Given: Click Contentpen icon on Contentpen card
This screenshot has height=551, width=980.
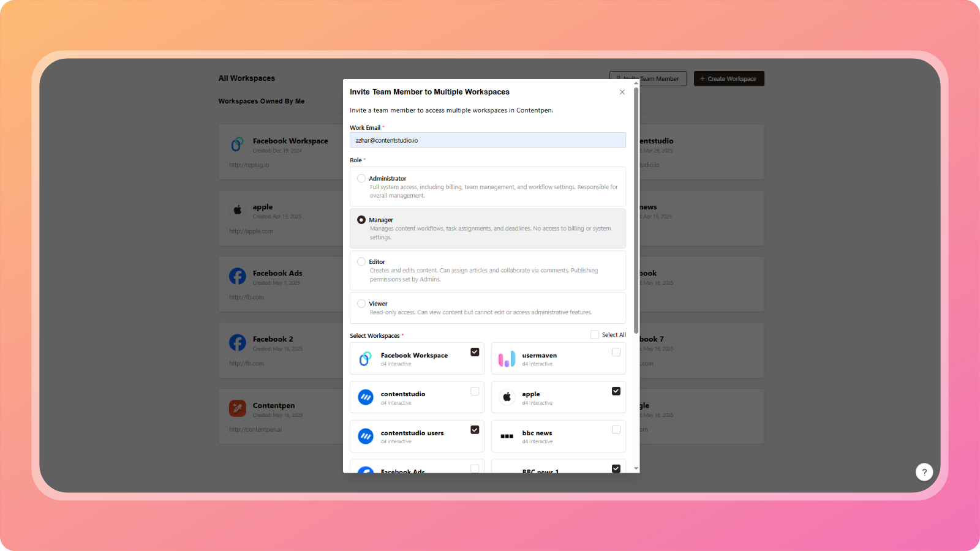Looking at the screenshot, I should pyautogui.click(x=238, y=408).
